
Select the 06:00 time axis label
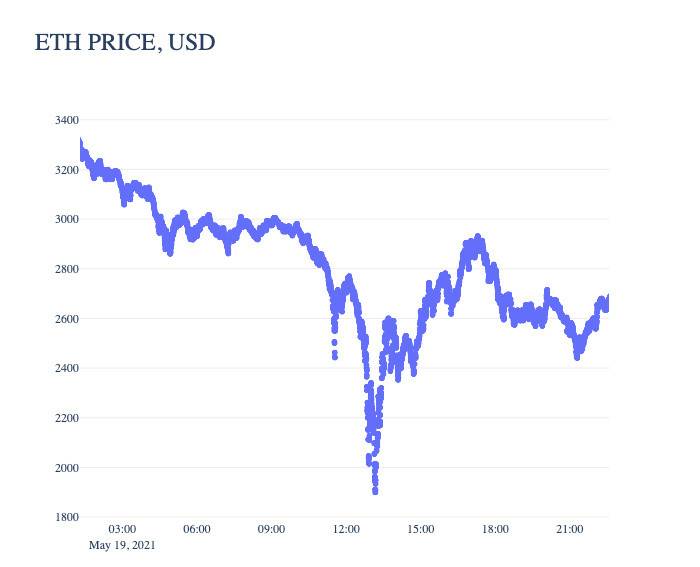click(x=197, y=529)
